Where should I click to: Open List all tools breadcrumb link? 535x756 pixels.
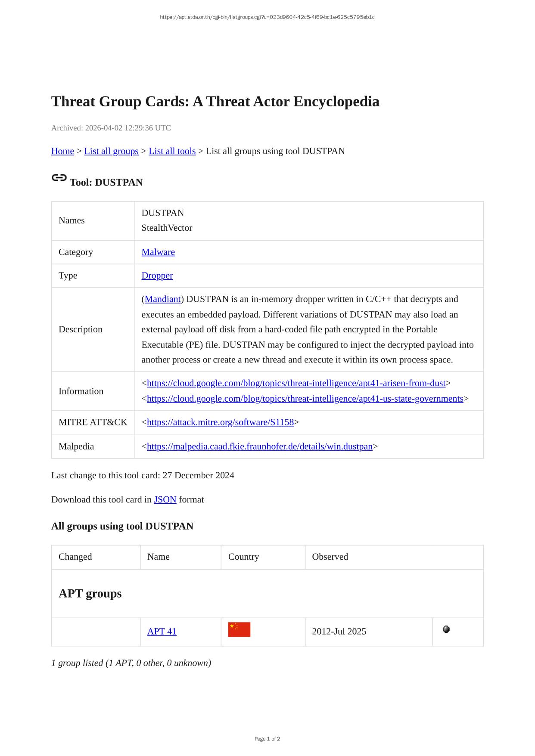pos(172,151)
